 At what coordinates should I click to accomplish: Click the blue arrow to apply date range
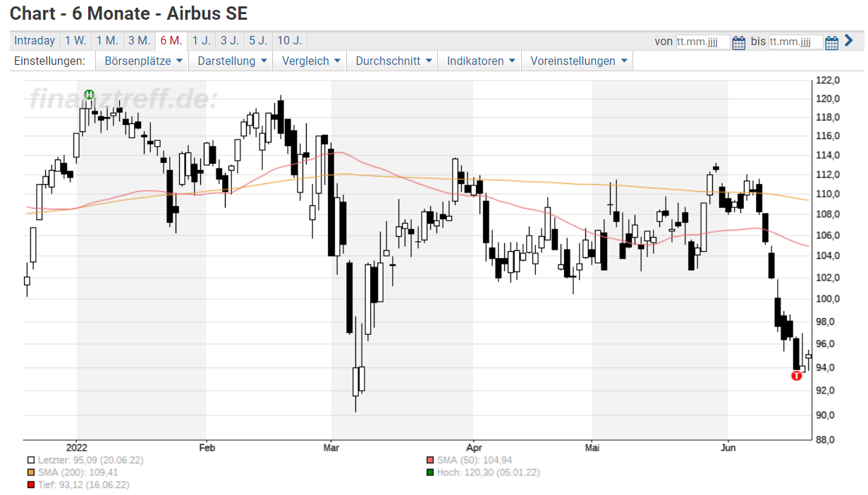[849, 41]
